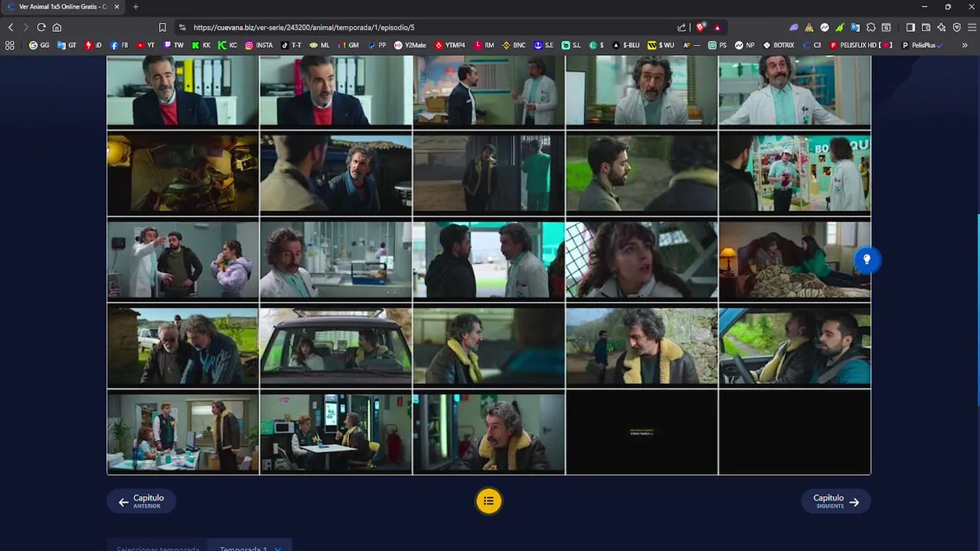Open the extensions puzzle piece icon

(871, 28)
